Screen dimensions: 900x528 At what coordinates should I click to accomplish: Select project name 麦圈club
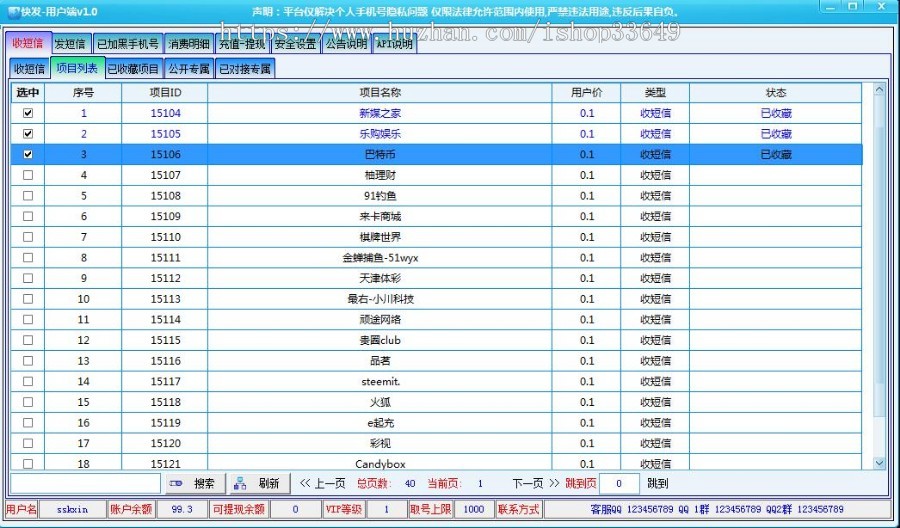click(380, 340)
